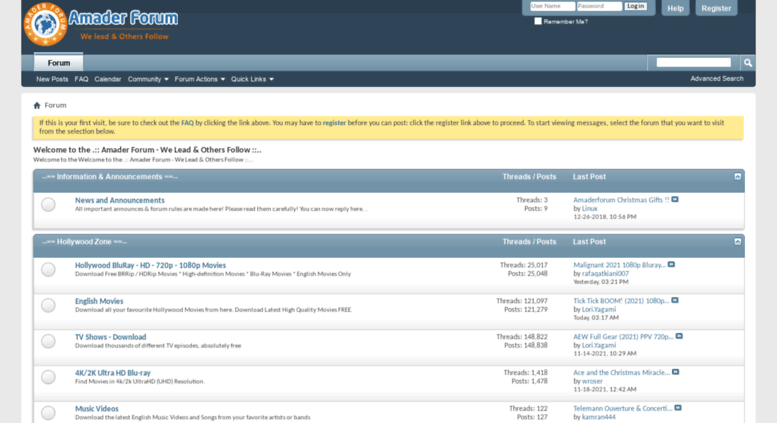The image size is (777, 423).
Task: Open the Calendar menu item
Action: tap(108, 79)
